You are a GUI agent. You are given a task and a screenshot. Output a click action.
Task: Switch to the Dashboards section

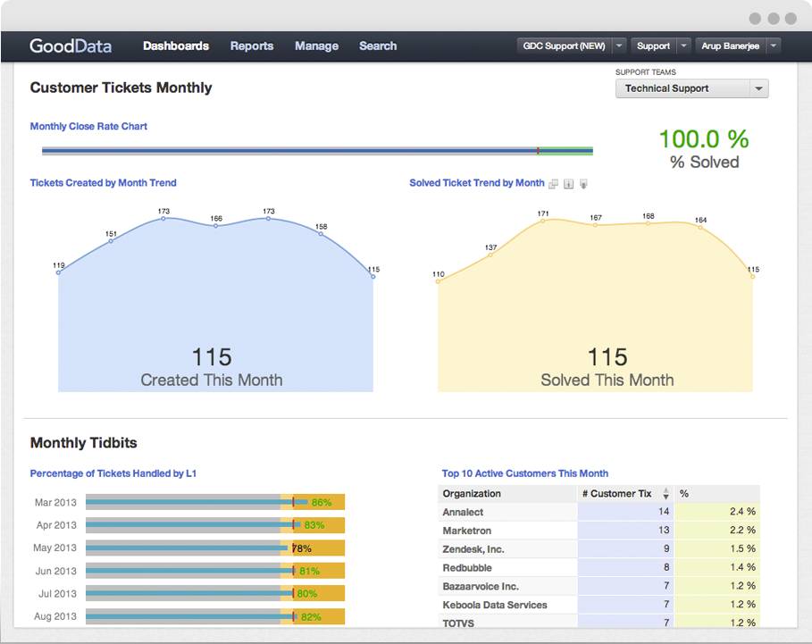175,46
